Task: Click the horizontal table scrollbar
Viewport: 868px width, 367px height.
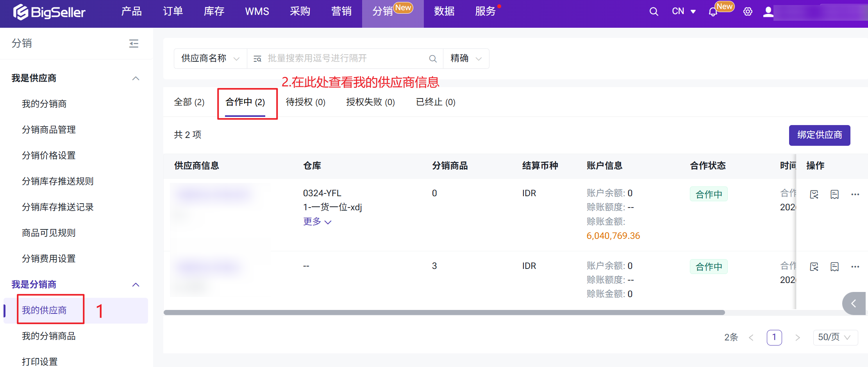Action: tap(444, 313)
